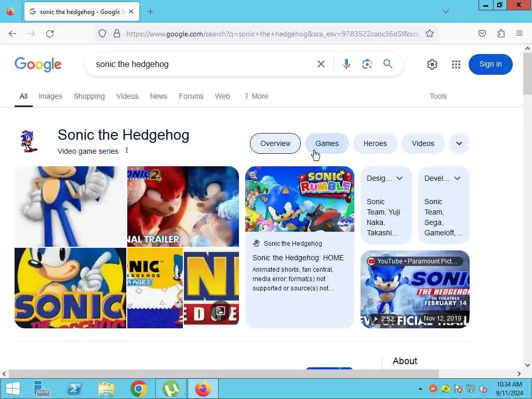
Task: Open Server Manager from the taskbar
Action: pyautogui.click(x=42, y=389)
